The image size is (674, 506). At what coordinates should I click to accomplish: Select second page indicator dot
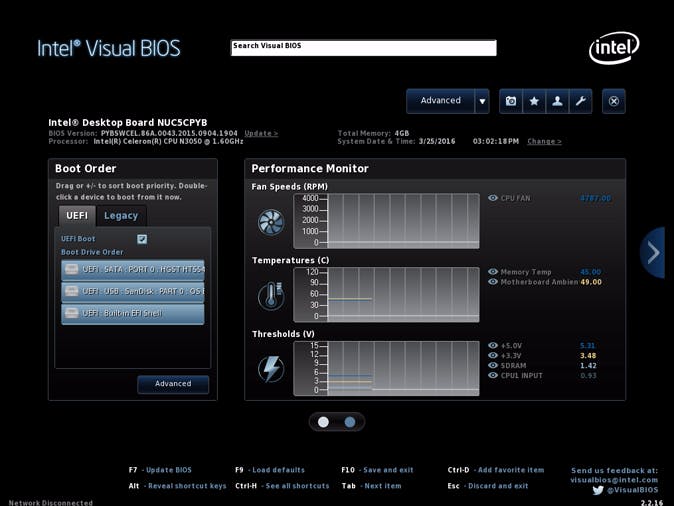tap(350, 422)
